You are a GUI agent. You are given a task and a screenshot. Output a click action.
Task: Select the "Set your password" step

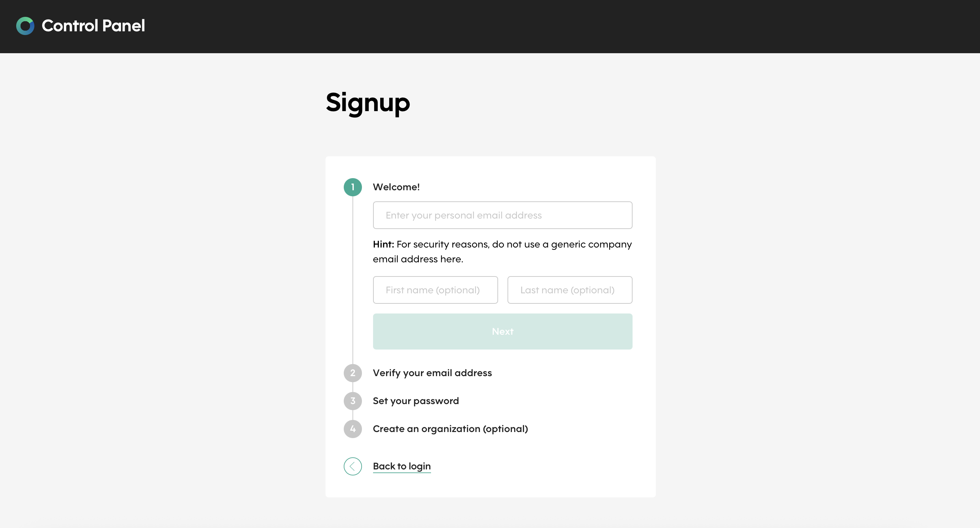pyautogui.click(x=416, y=401)
